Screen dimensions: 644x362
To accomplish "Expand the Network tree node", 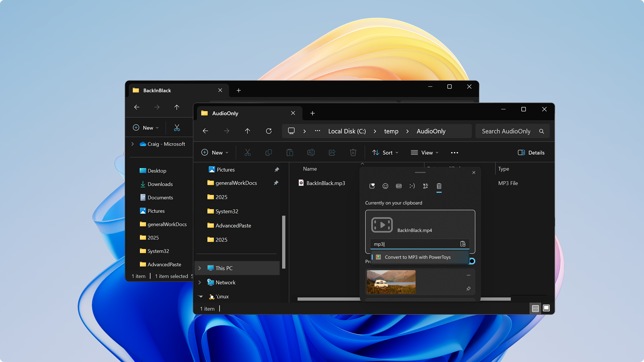I will 200,283.
